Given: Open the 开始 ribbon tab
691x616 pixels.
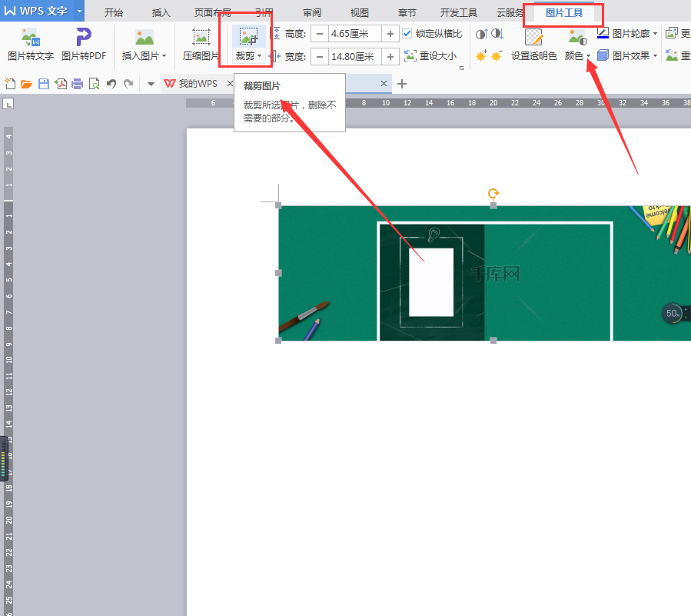Looking at the screenshot, I should coord(113,13).
